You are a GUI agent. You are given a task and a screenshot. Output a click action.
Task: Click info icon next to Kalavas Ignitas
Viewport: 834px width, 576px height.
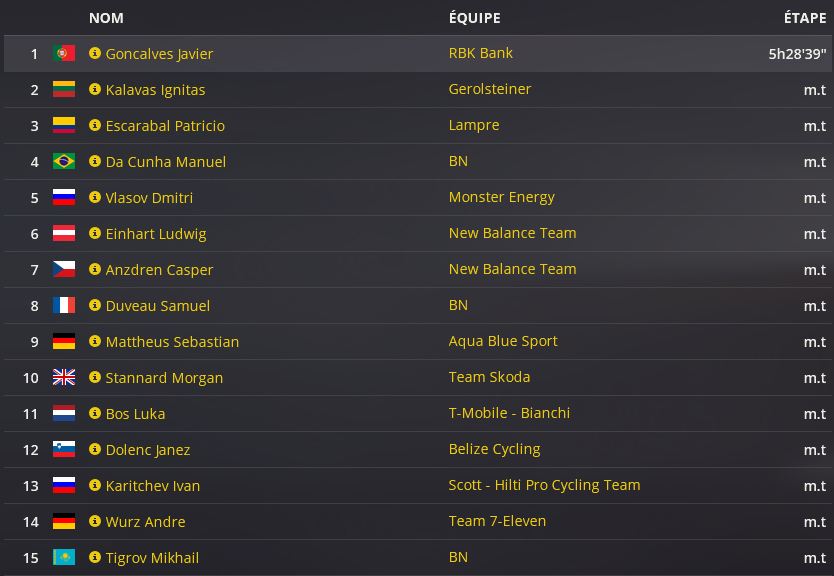click(x=95, y=90)
